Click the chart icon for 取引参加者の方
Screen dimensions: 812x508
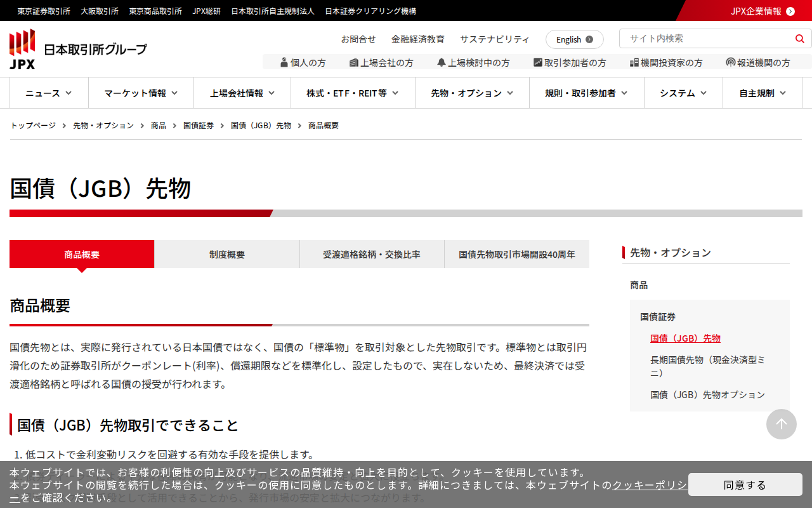(x=538, y=62)
